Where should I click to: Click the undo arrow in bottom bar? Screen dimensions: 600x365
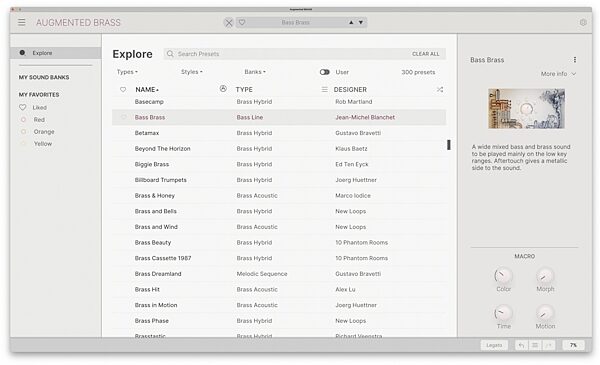[521, 345]
